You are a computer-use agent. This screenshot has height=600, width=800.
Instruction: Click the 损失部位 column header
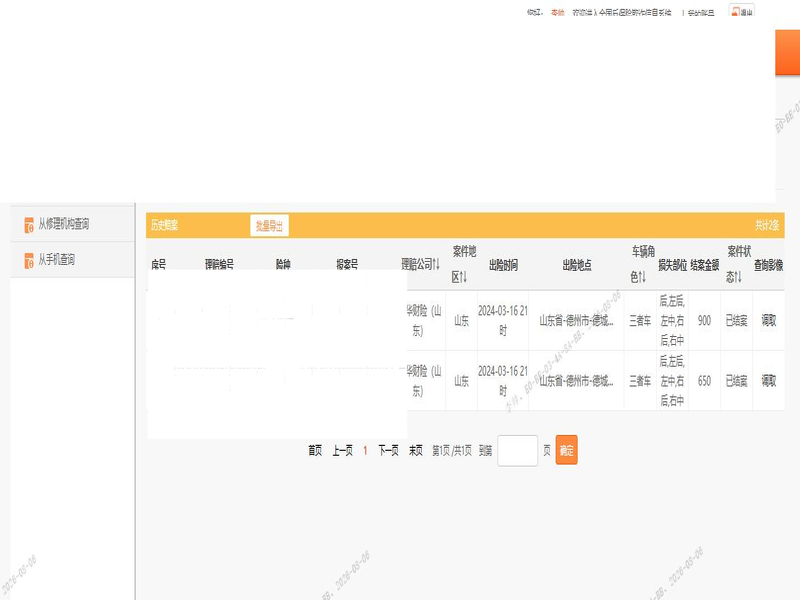click(x=672, y=265)
